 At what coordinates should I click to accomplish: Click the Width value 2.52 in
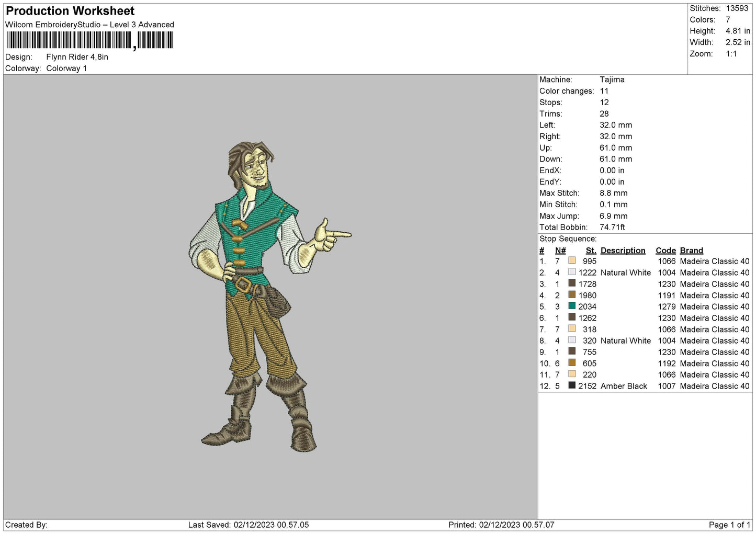pos(738,42)
